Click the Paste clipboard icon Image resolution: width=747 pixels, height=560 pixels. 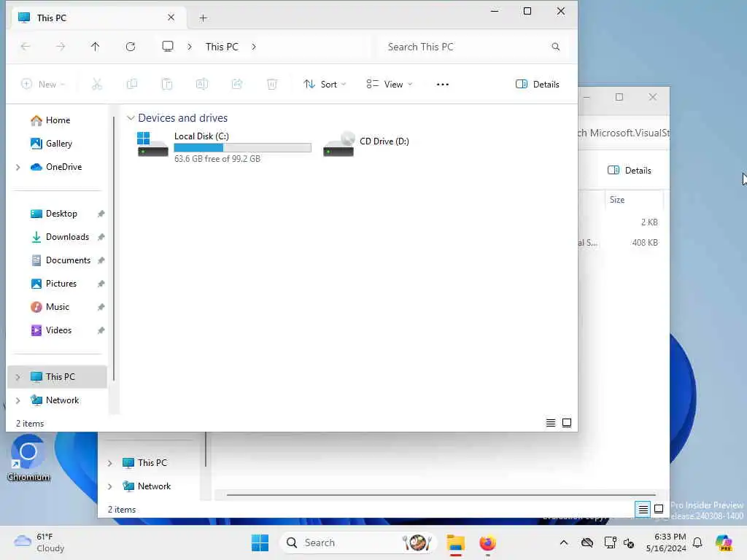pyautogui.click(x=167, y=85)
